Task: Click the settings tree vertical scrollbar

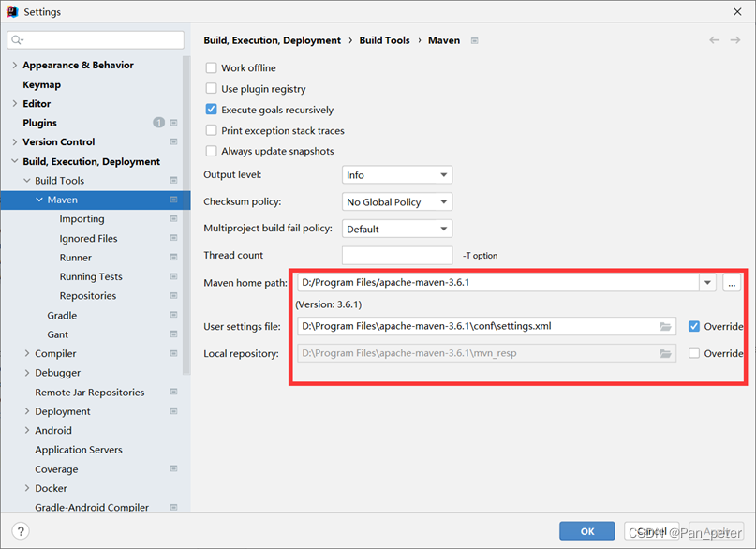Action: click(186, 215)
